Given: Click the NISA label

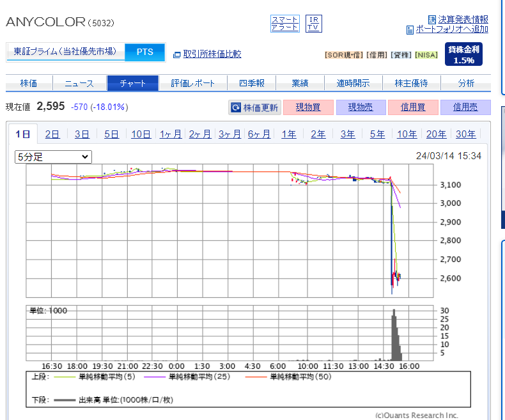Looking at the screenshot, I should click(426, 55).
